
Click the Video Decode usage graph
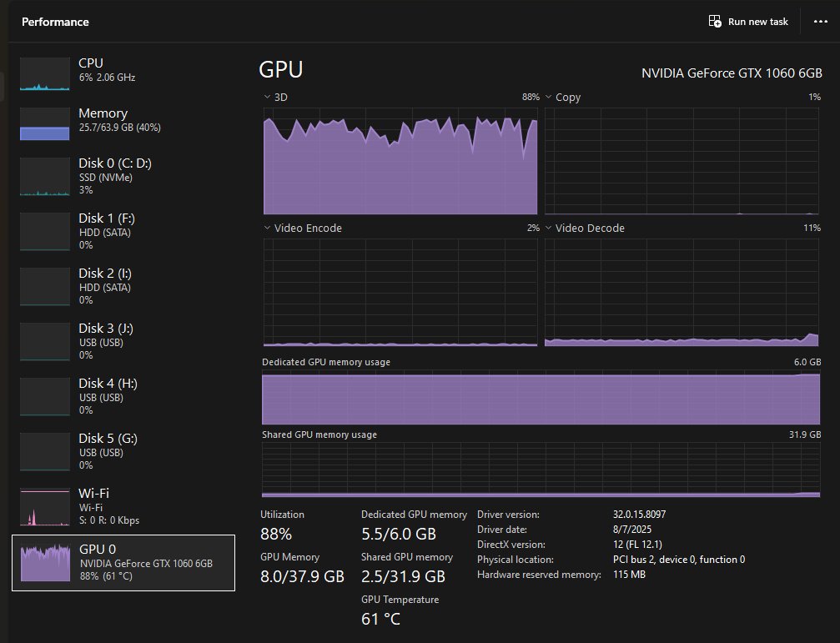click(682, 293)
